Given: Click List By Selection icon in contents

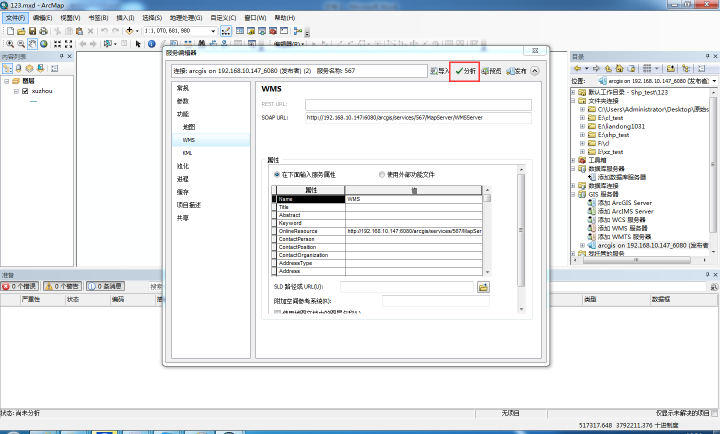Looking at the screenshot, I should 40,68.
